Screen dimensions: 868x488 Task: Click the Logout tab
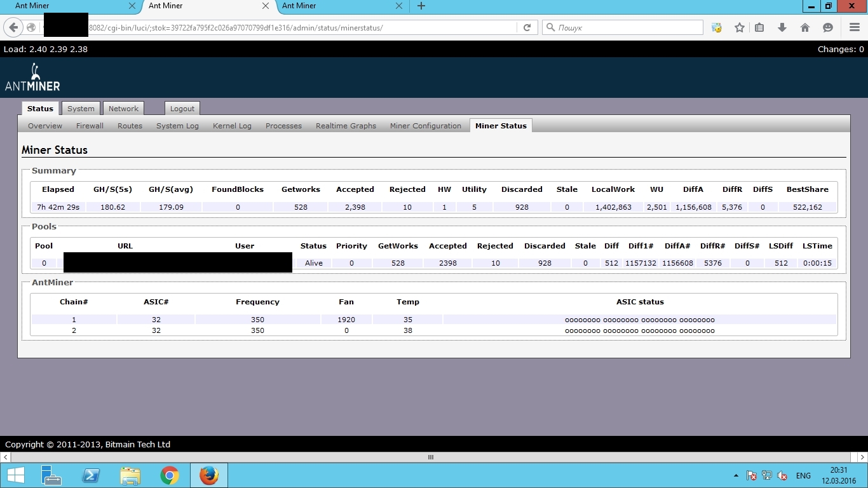tap(182, 109)
